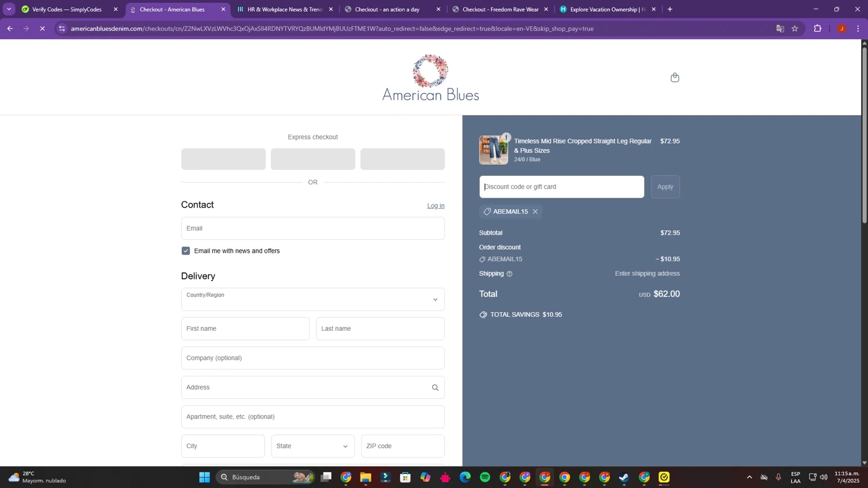Click the discount code or gift card field
This screenshot has height=488, width=868.
coord(562,187)
